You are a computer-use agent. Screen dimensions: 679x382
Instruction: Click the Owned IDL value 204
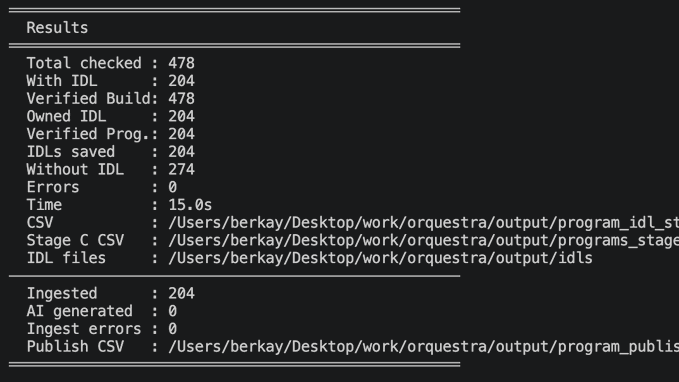[x=181, y=117]
